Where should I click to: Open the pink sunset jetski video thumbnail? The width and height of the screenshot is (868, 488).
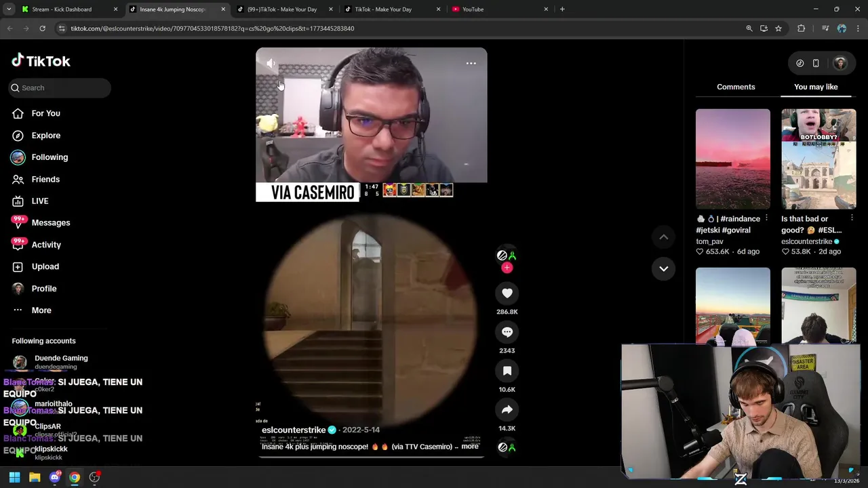pos(732,159)
